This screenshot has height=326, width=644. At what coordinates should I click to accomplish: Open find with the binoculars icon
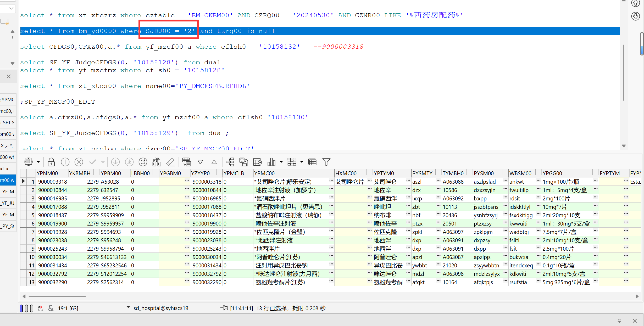157,162
